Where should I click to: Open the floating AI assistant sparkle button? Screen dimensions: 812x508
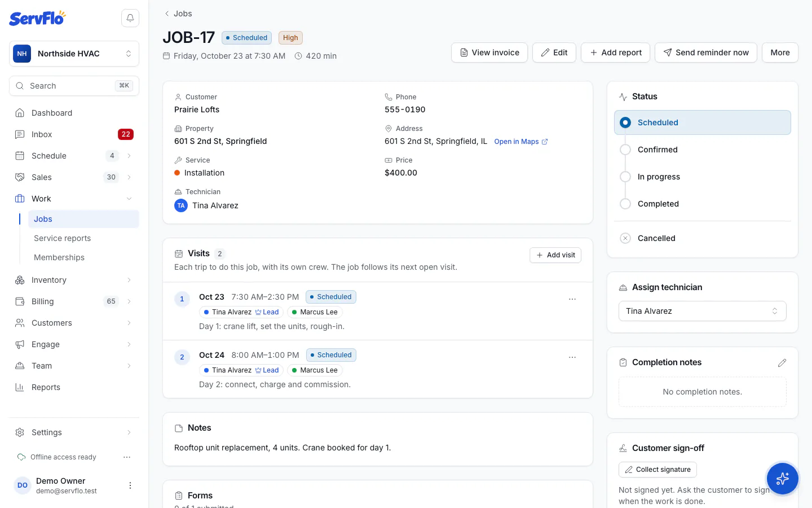[x=782, y=479]
